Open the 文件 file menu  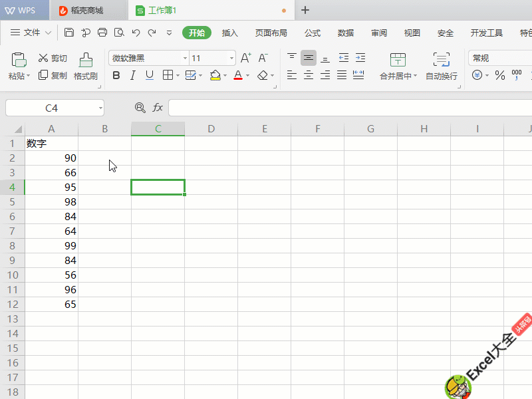(31, 33)
